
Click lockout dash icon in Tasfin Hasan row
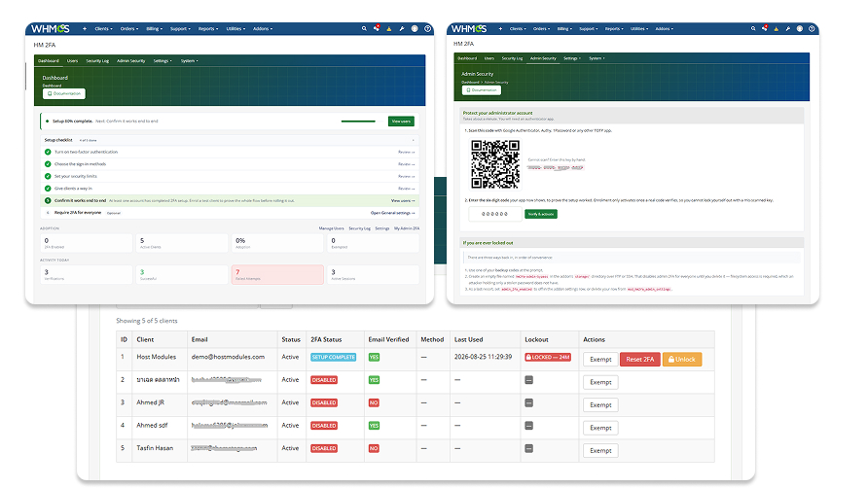coord(529,448)
